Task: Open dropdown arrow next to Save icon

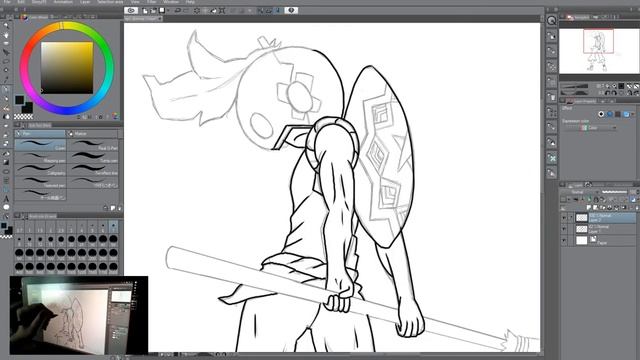Action: tap(168, 10)
